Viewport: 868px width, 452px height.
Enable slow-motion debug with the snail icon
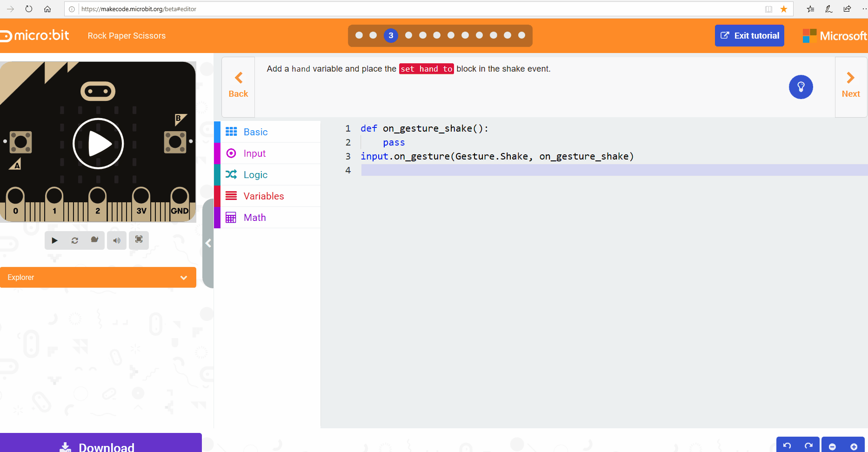pos(94,240)
